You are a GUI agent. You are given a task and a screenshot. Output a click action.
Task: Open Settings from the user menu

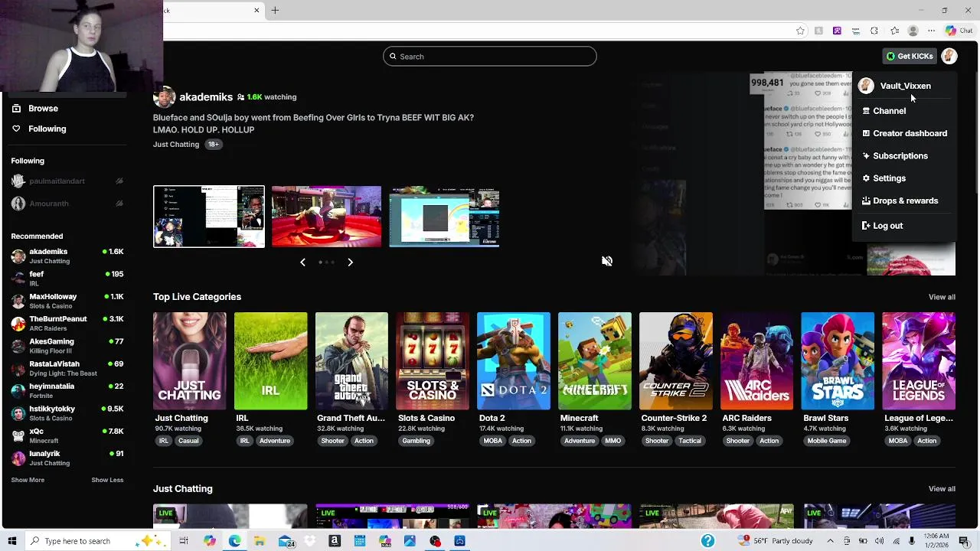[903, 178]
